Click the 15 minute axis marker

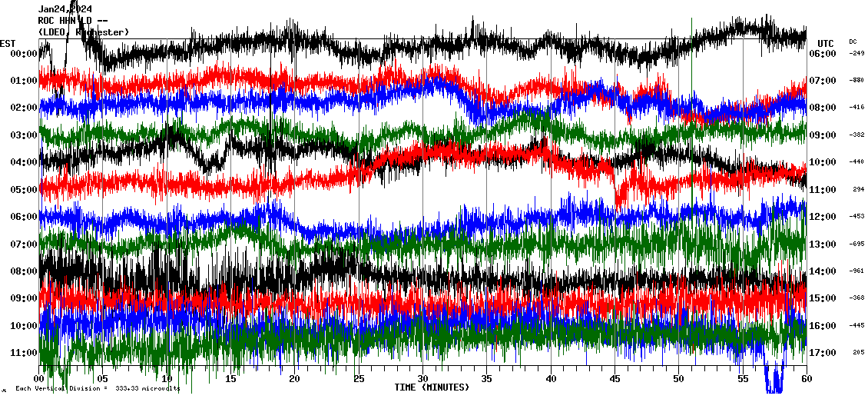[x=231, y=379]
